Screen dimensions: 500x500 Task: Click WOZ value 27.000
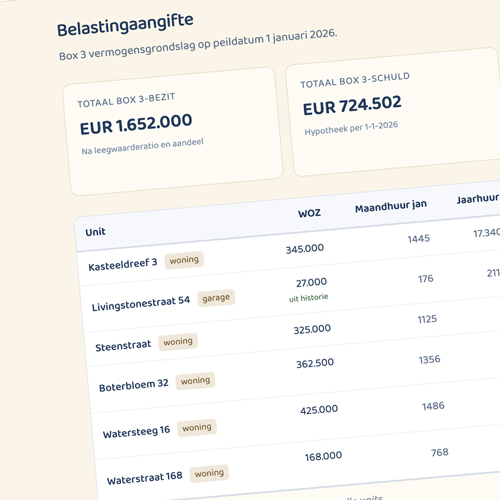click(x=311, y=283)
